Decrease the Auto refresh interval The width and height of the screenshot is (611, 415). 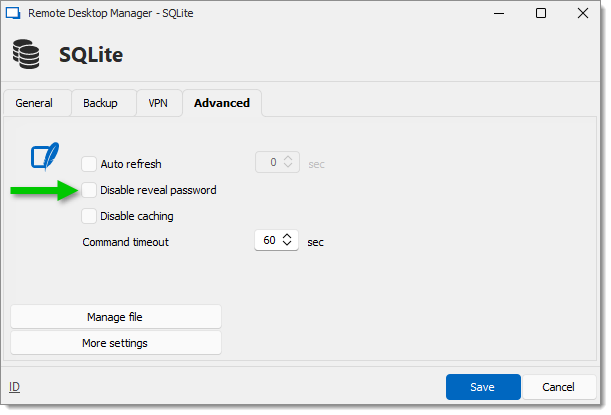coord(288,165)
